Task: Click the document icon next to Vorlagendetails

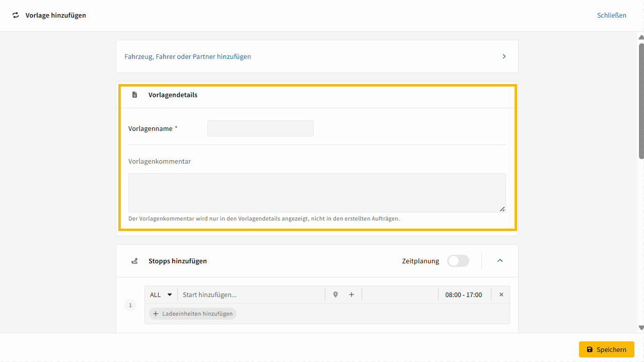Action: [134, 95]
